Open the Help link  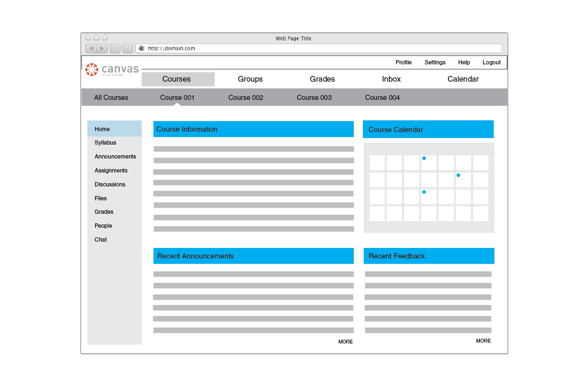(x=464, y=62)
